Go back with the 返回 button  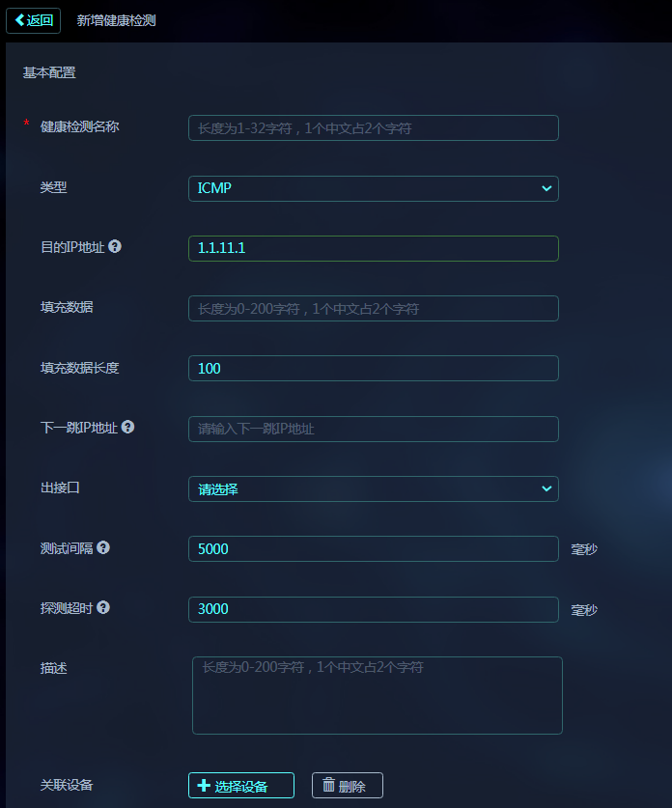(x=34, y=20)
